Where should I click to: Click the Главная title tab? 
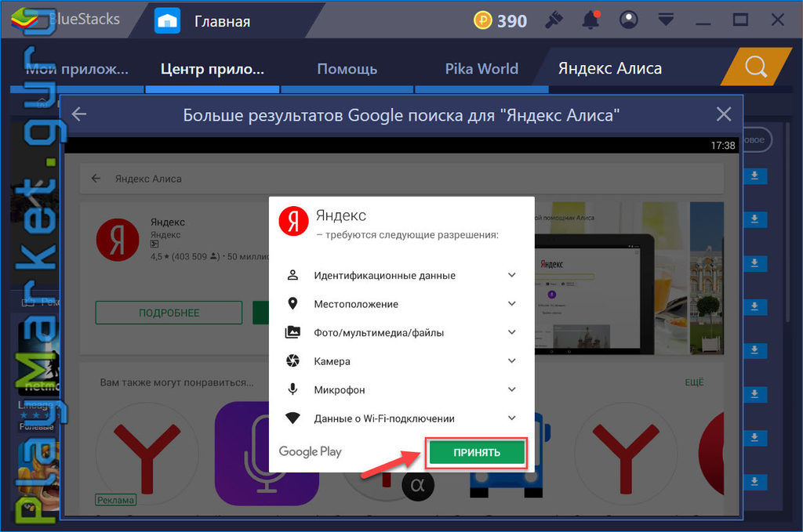(x=222, y=21)
